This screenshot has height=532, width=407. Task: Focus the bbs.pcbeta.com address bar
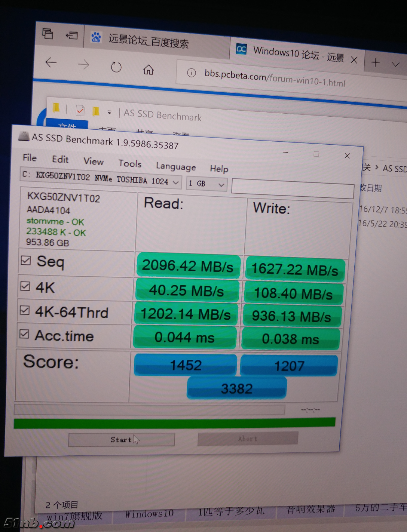(275, 78)
